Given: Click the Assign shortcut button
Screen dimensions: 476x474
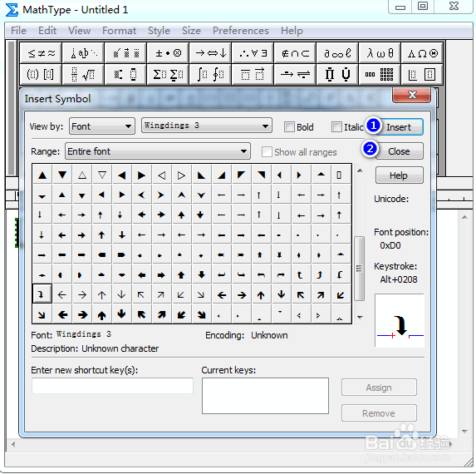Looking at the screenshot, I should (379, 388).
